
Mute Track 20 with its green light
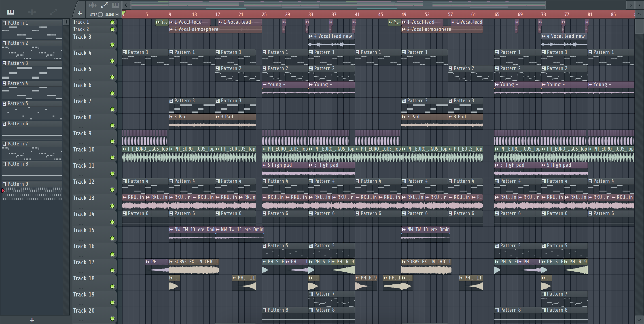coord(112,318)
